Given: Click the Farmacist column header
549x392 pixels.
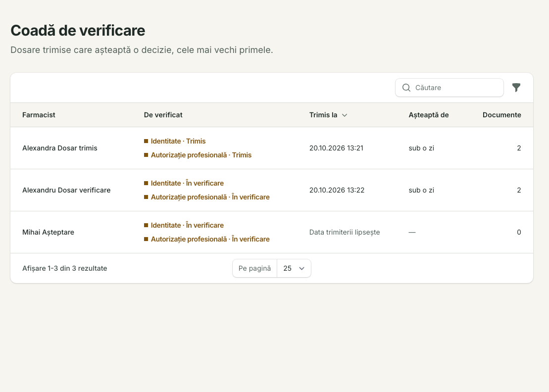Looking at the screenshot, I should [x=39, y=115].
